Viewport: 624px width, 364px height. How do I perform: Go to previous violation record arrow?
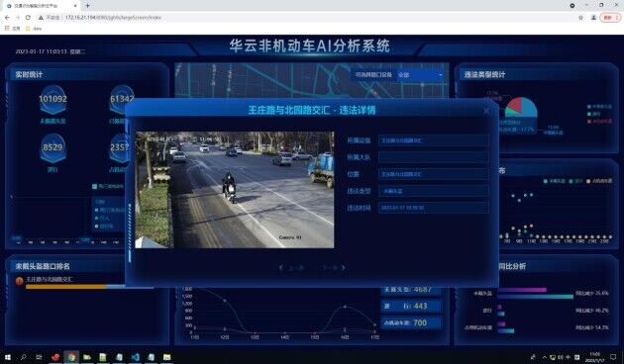[x=281, y=268]
